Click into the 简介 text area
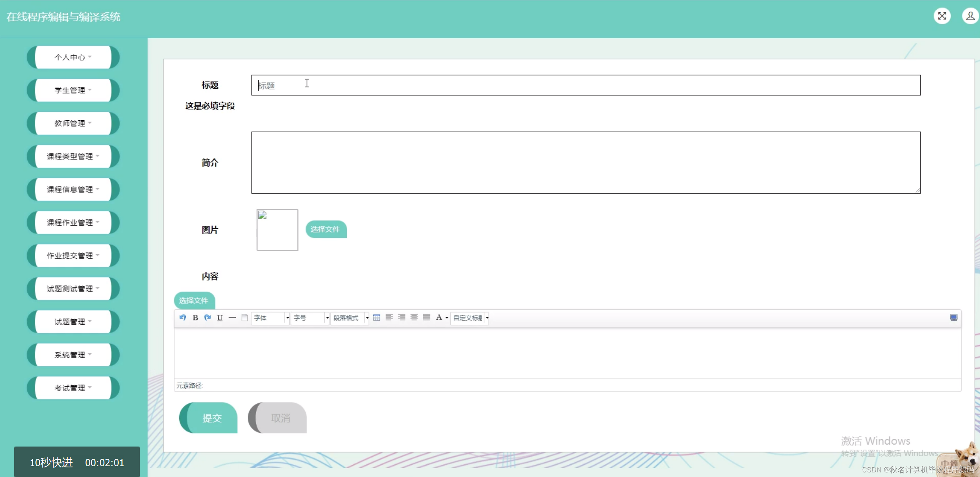This screenshot has width=980, height=477. [x=585, y=162]
